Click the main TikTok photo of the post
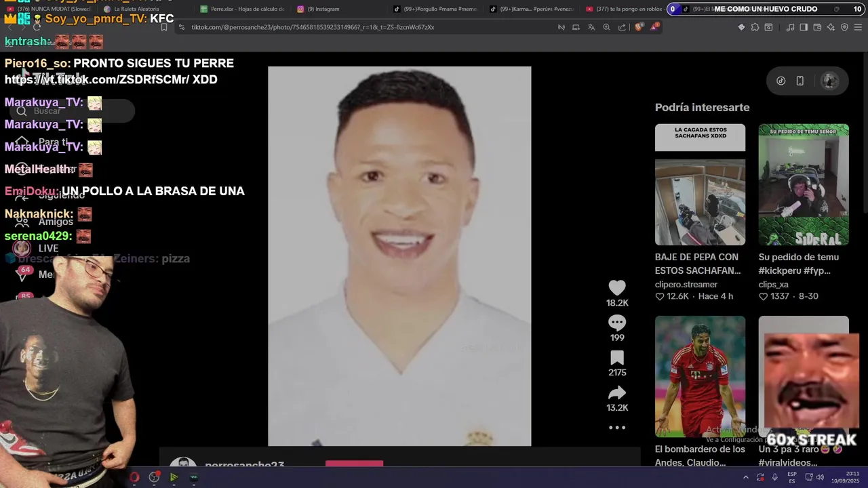 [399, 256]
